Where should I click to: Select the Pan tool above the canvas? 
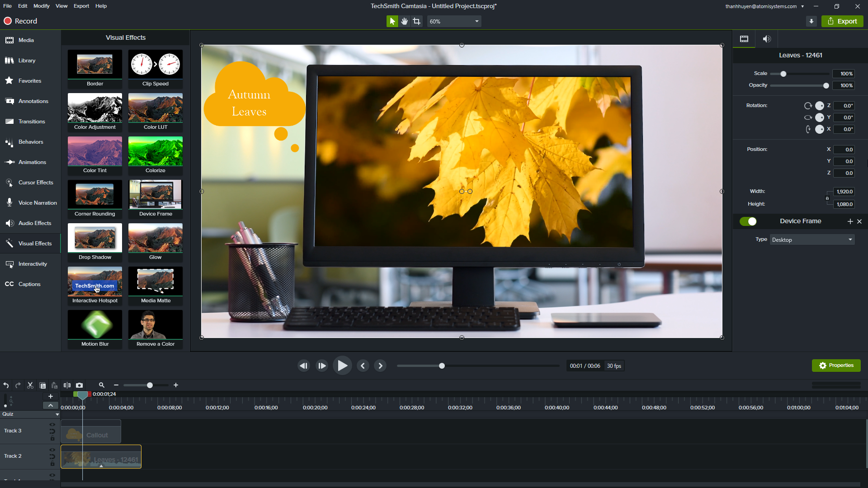point(404,21)
